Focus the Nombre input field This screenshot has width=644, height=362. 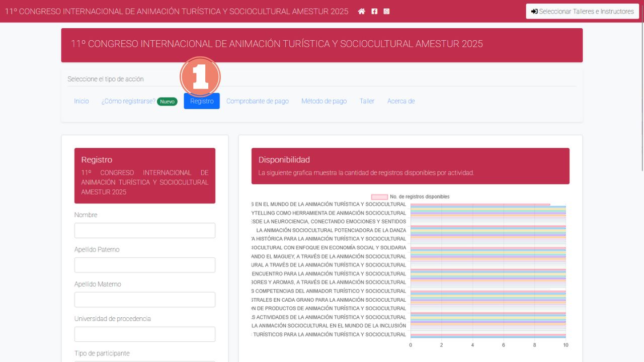(145, 230)
